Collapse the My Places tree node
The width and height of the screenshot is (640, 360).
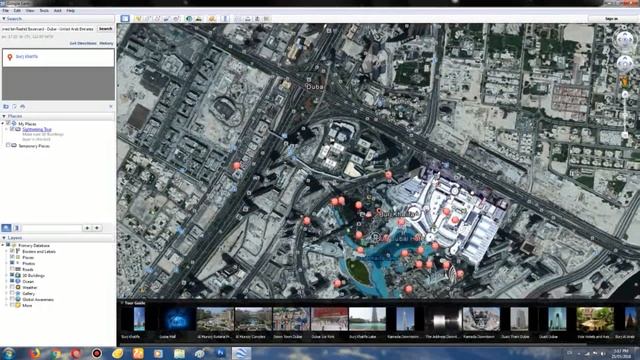point(3,123)
